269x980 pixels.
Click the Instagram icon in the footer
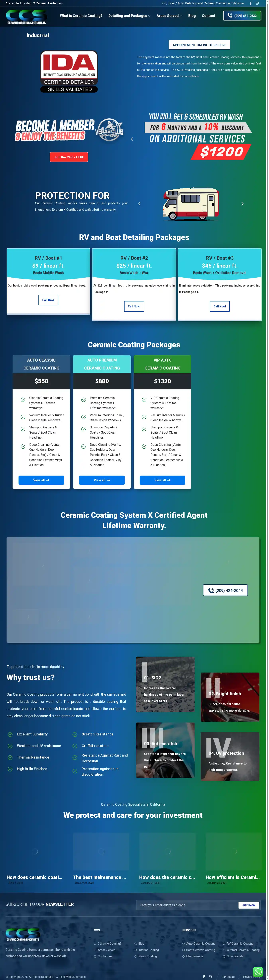pos(210,977)
